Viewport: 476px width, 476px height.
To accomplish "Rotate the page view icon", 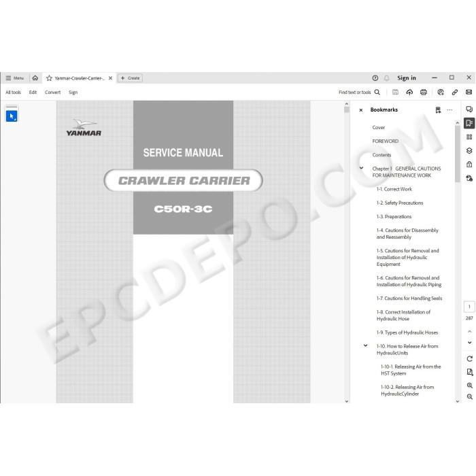I will tap(469, 359).
